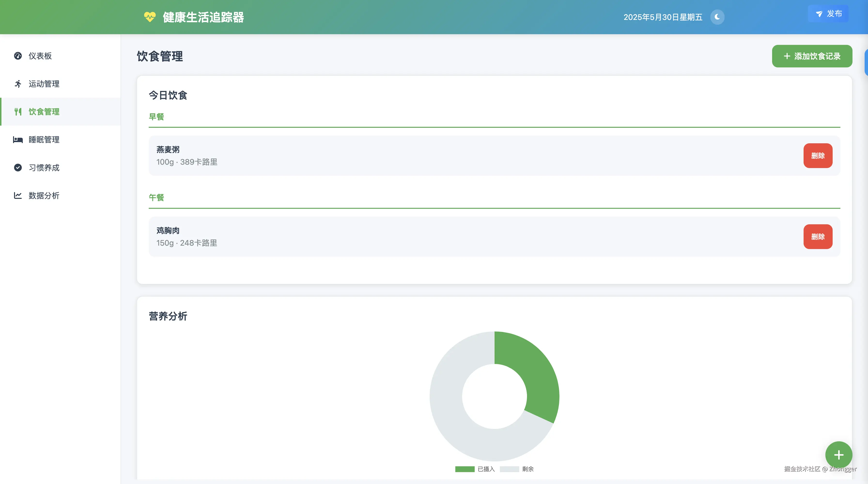This screenshot has width=868, height=484.
Task: Go to the 运动管理 section
Action: point(44,84)
